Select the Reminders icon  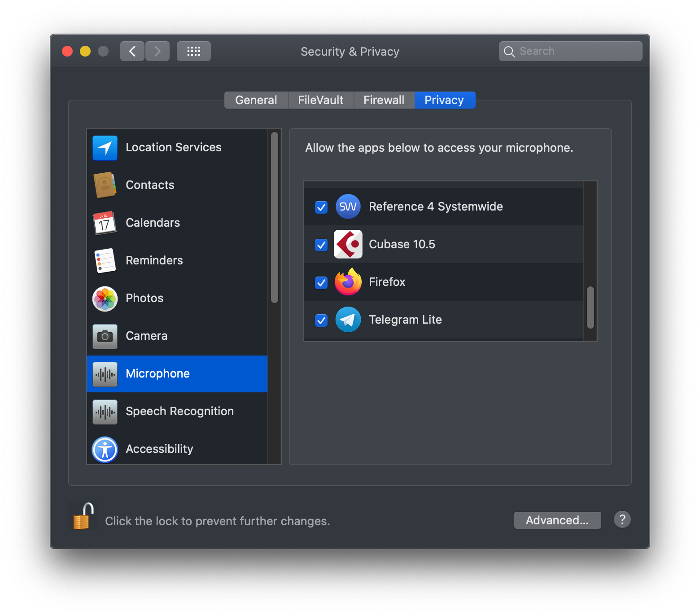[105, 260]
